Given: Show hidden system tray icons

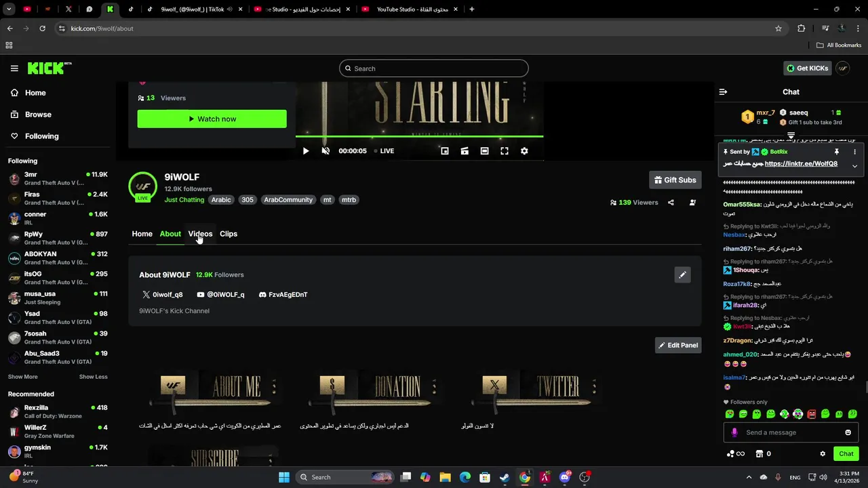Looking at the screenshot, I should coord(749,477).
